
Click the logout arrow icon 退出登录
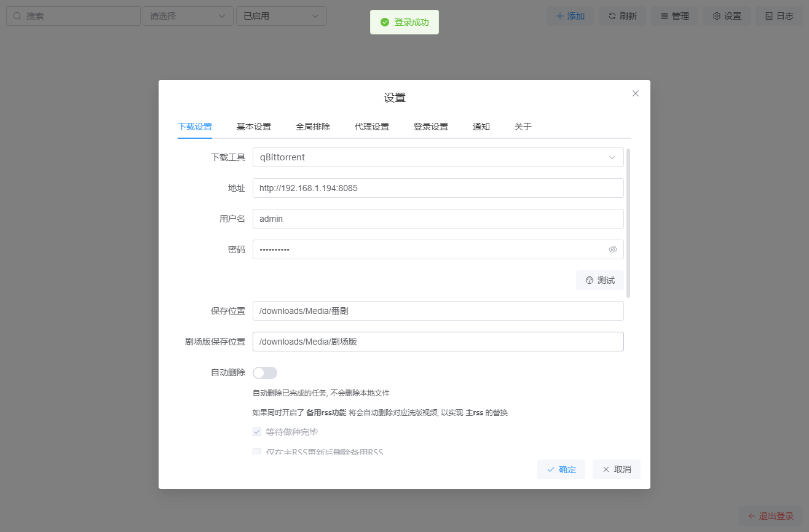[751, 516]
